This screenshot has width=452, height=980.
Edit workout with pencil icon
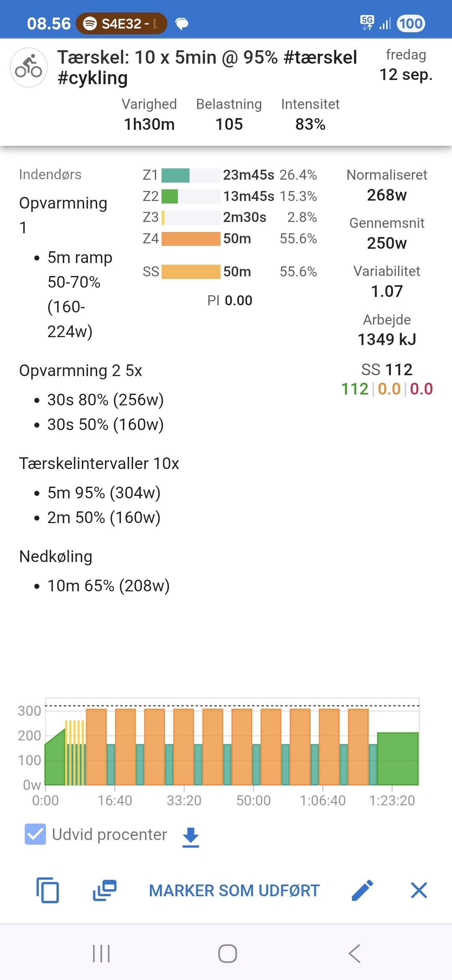click(362, 890)
